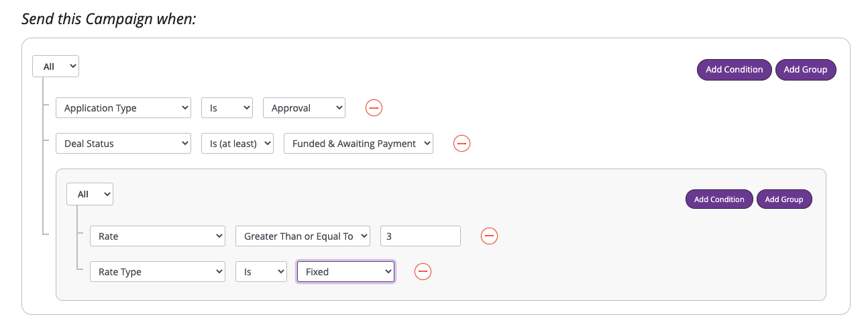The height and width of the screenshot is (331, 868).
Task: Click the top-level Add Condition button
Action: pos(734,70)
